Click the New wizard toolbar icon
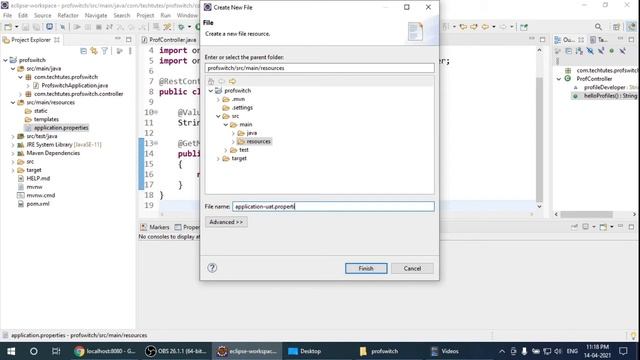640x360 pixels. 8,27
